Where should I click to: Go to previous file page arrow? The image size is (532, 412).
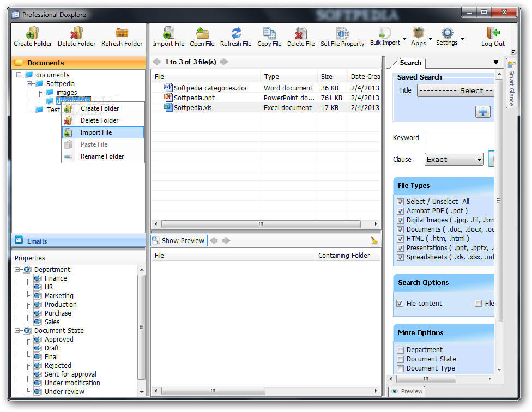pyautogui.click(x=156, y=62)
